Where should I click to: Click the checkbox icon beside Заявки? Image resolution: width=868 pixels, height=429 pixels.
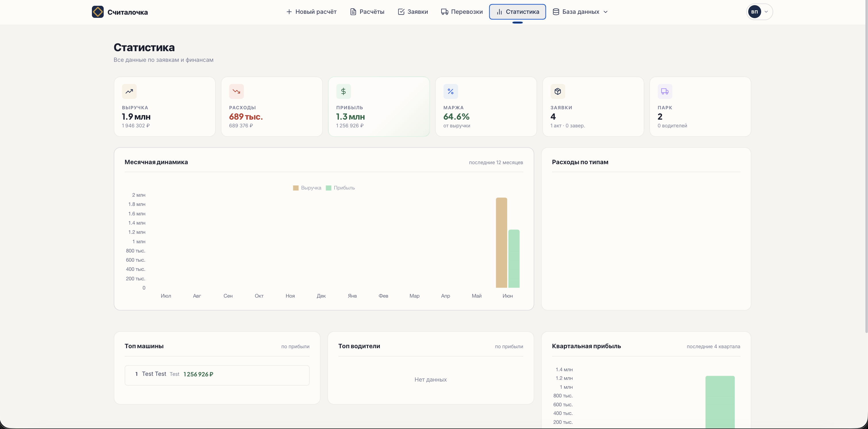tap(401, 12)
